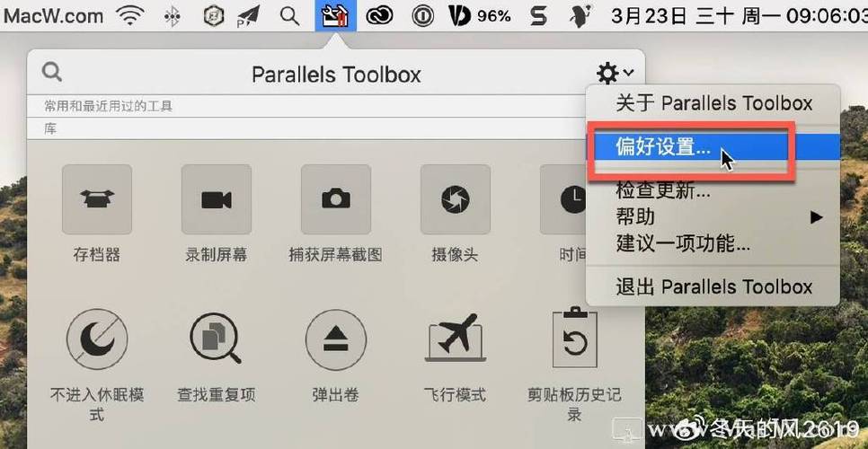Open the Capture Screenshot tool (捕获屏幕截图)
This screenshot has height=449, width=868.
(336, 199)
